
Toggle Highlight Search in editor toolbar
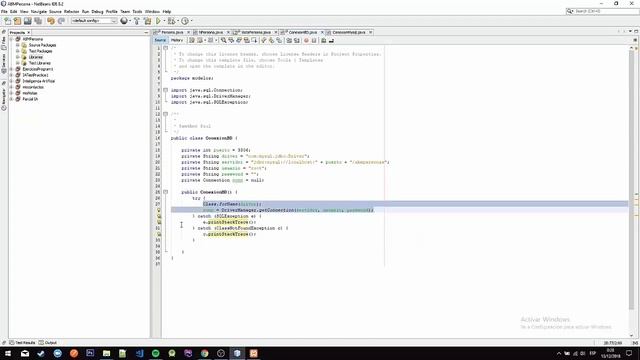(247, 40)
